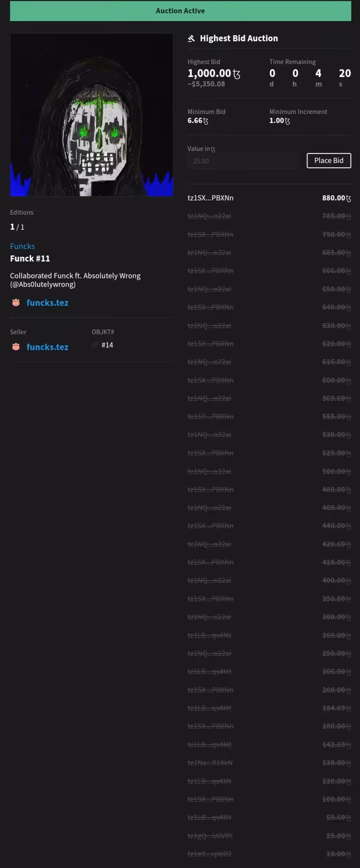Image resolution: width=360 pixels, height=868 pixels.
Task: Open the Funcks collection link
Action: click(22, 246)
